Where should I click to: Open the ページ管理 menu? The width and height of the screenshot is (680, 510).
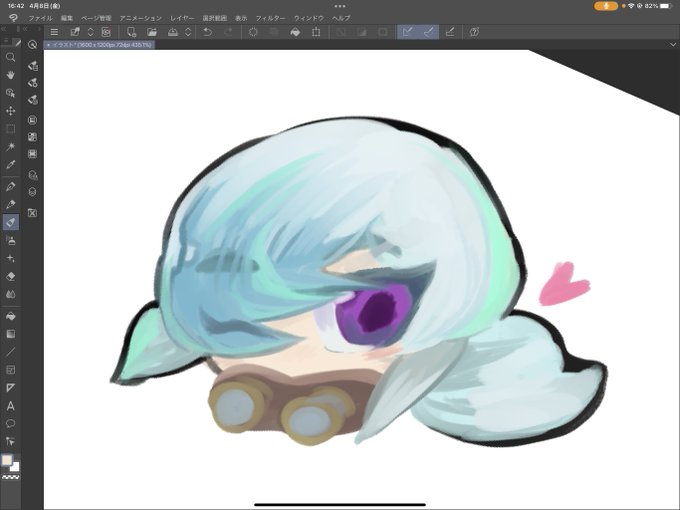pyautogui.click(x=96, y=18)
